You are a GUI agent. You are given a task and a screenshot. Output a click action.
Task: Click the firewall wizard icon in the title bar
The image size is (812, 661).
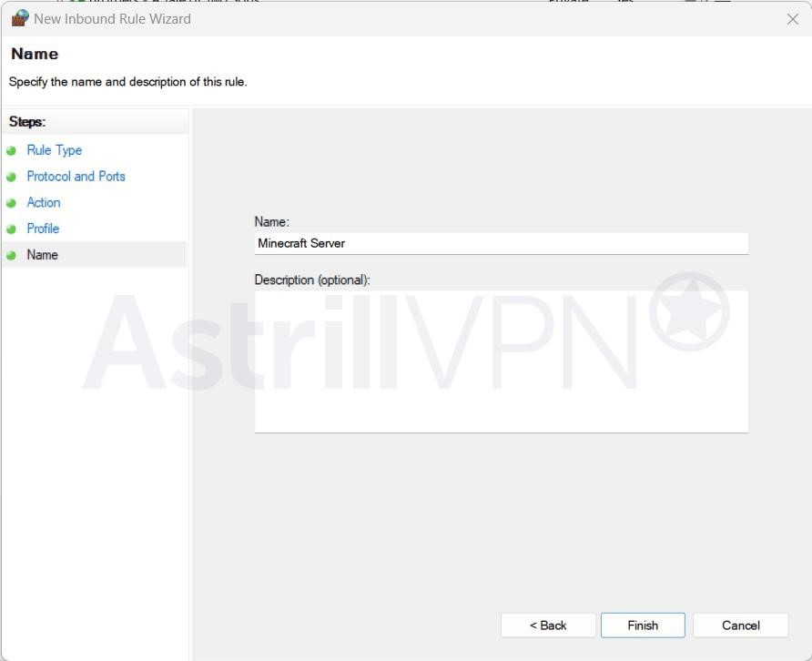pos(19,18)
